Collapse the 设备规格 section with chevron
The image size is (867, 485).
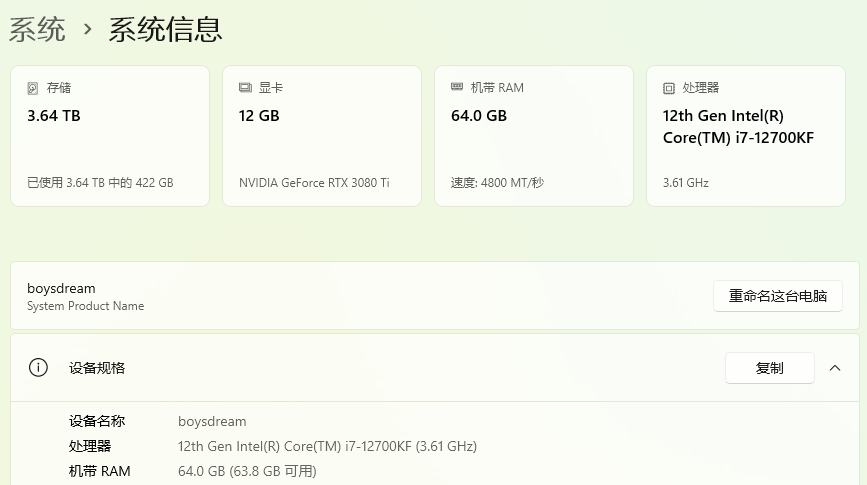835,368
